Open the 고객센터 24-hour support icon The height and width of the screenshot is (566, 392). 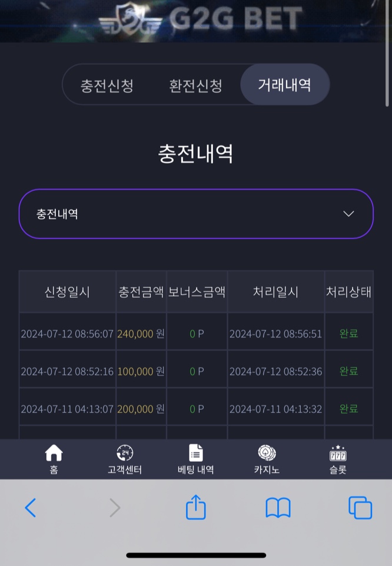pyautogui.click(x=125, y=453)
